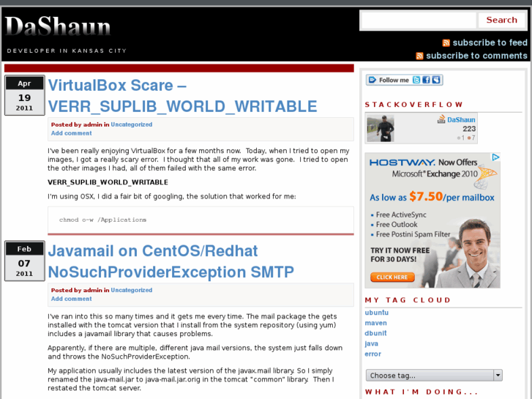Open the Choose tag dropdown
The height and width of the screenshot is (399, 532).
pyautogui.click(x=434, y=376)
